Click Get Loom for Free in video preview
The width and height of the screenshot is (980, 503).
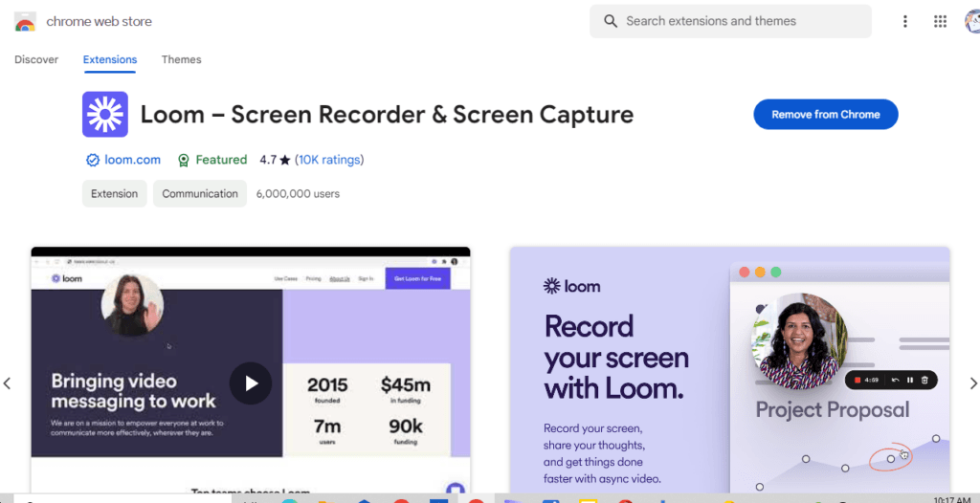click(x=417, y=278)
